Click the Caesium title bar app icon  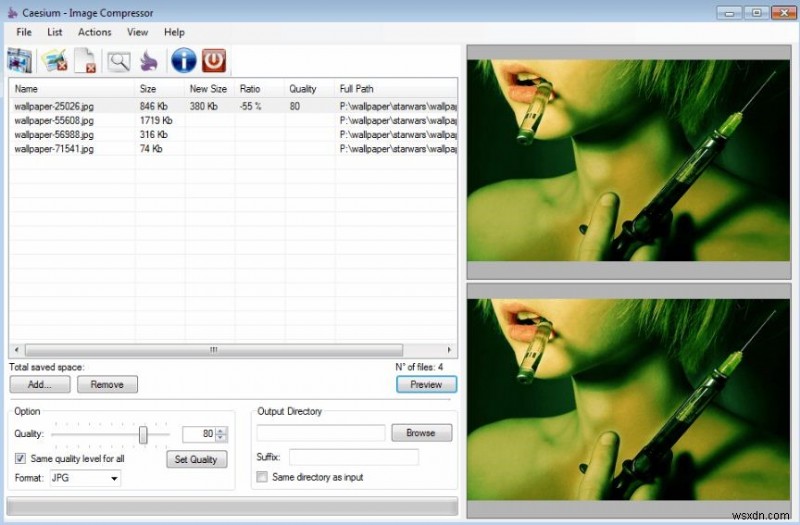pyautogui.click(x=13, y=13)
